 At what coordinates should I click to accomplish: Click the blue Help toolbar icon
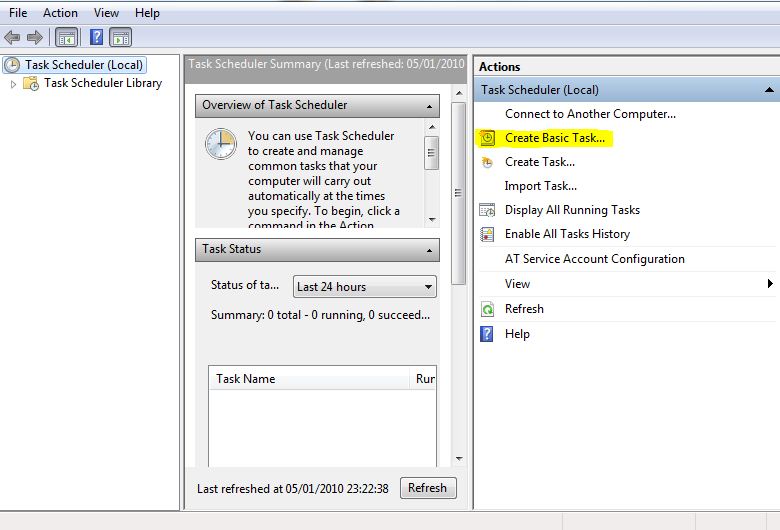tap(97, 38)
